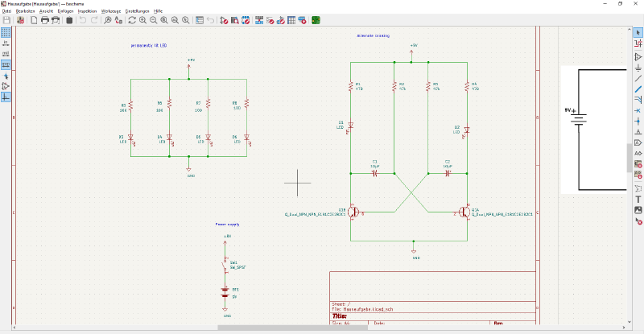
Task: Open page settings sheet icon
Action: click(x=34, y=20)
